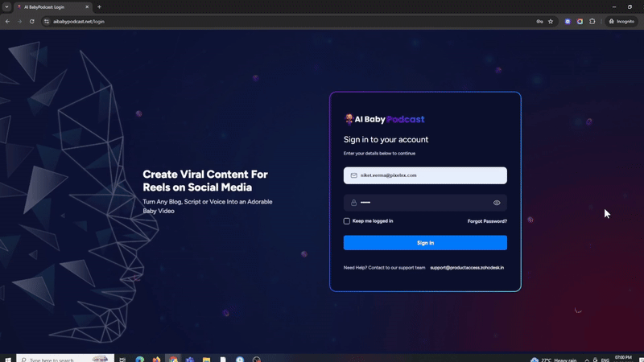
Task: Go back using browser back arrow
Action: (x=7, y=22)
